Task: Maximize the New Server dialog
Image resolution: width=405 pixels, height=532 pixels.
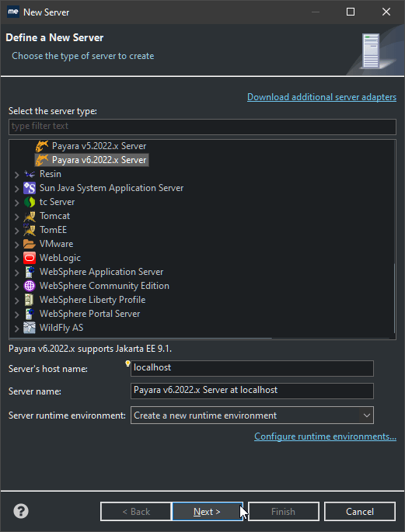Action: [x=351, y=12]
